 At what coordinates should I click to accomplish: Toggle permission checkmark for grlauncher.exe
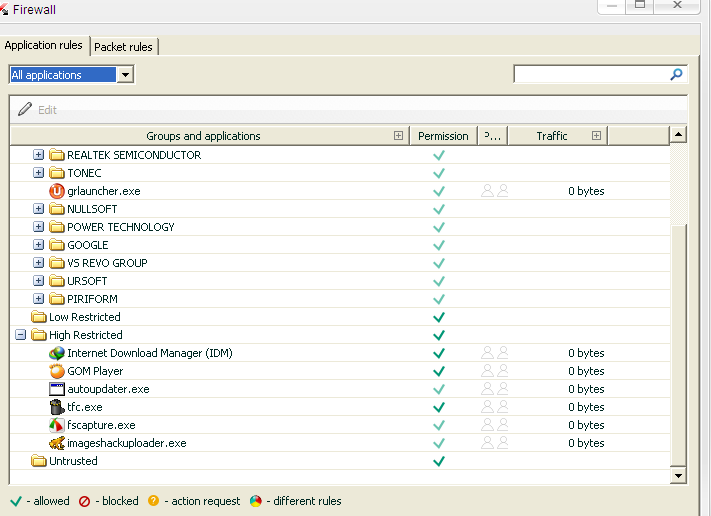click(439, 191)
